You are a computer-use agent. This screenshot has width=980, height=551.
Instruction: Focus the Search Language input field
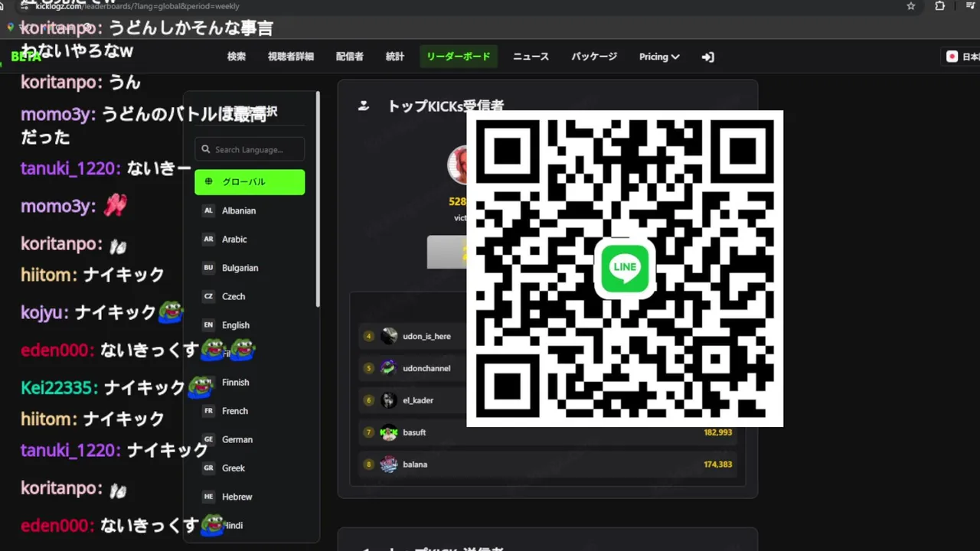(x=250, y=149)
